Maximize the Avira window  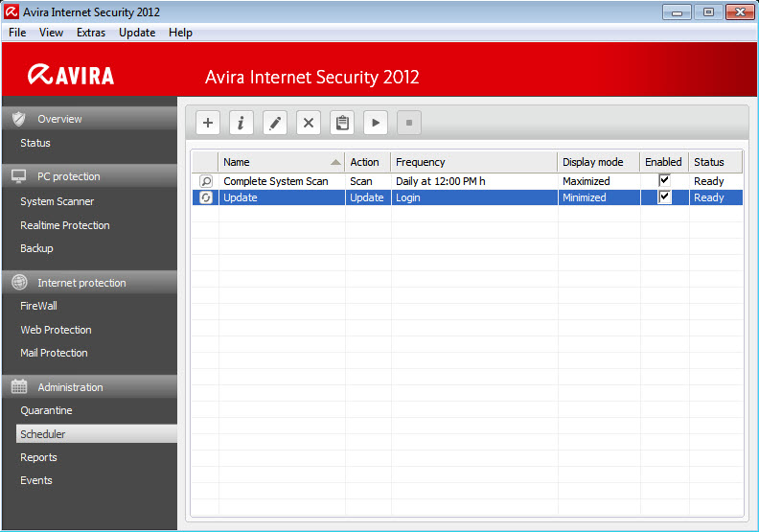click(708, 12)
